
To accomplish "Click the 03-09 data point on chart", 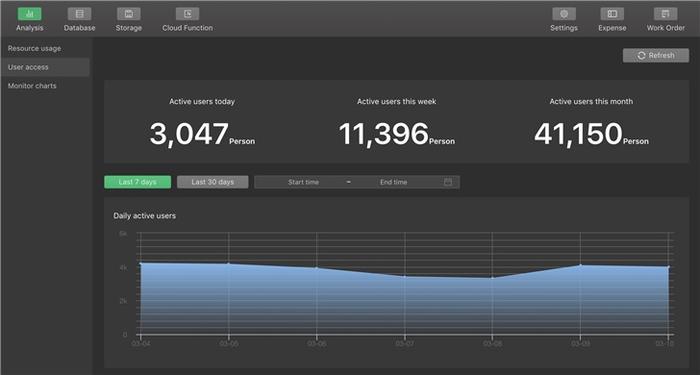I will (x=580, y=265).
